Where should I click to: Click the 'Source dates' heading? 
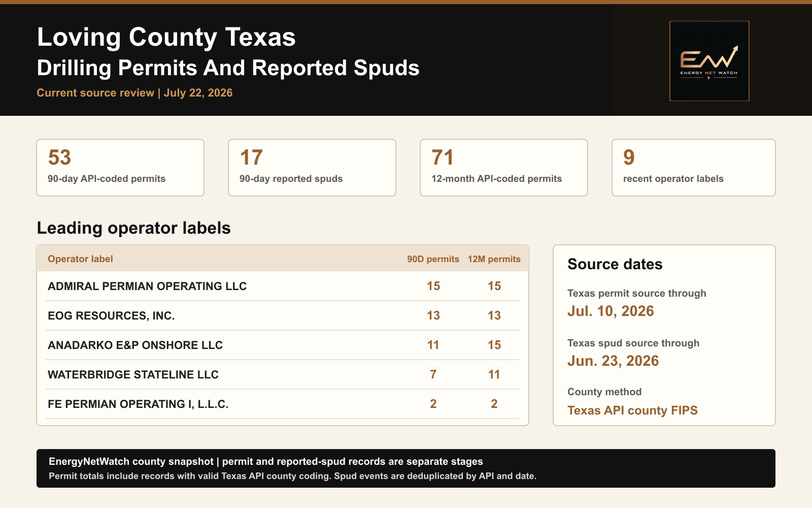615,264
